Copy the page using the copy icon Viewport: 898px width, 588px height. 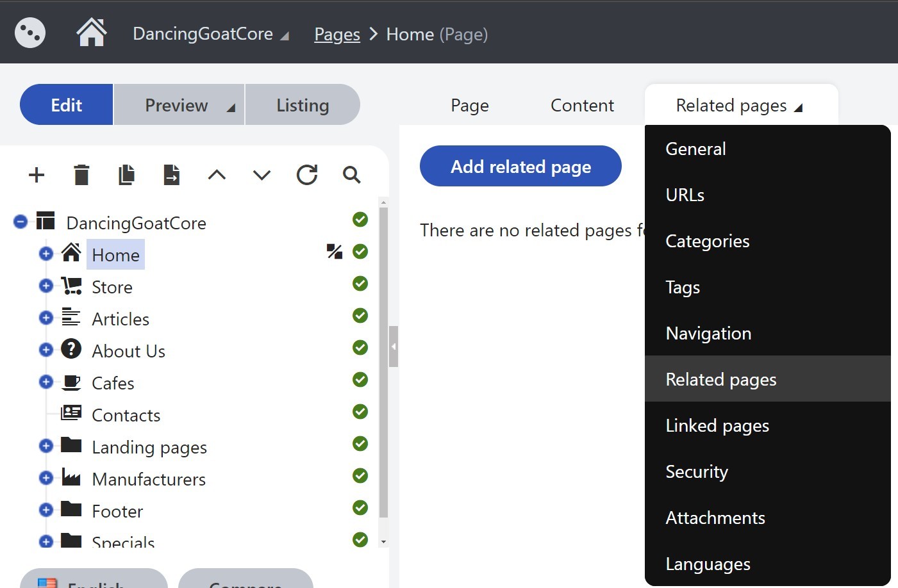[x=126, y=175]
